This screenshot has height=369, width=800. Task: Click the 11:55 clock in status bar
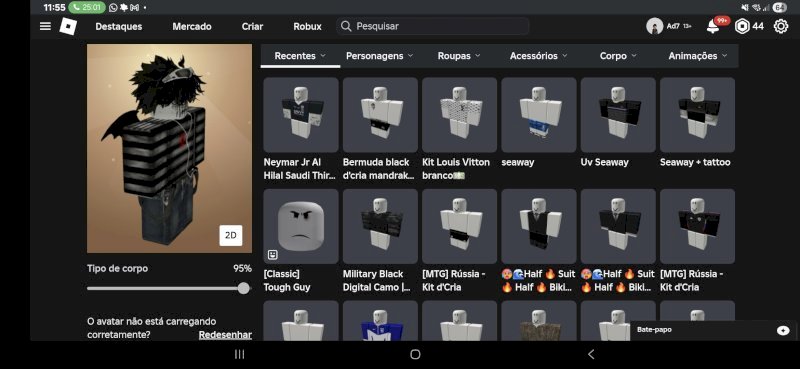pos(54,8)
